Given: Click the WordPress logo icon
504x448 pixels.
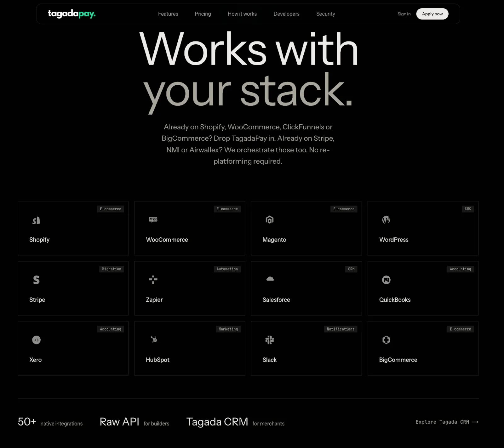Looking at the screenshot, I should point(386,219).
